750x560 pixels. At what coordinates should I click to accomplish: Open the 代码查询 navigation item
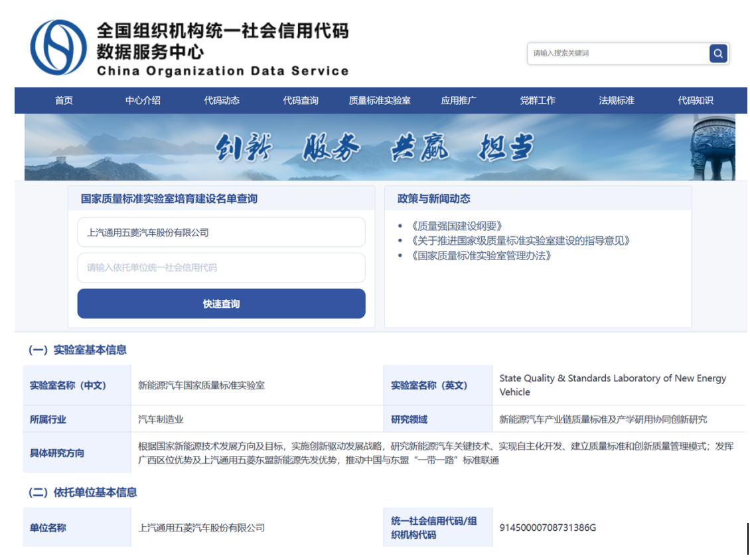(x=301, y=100)
